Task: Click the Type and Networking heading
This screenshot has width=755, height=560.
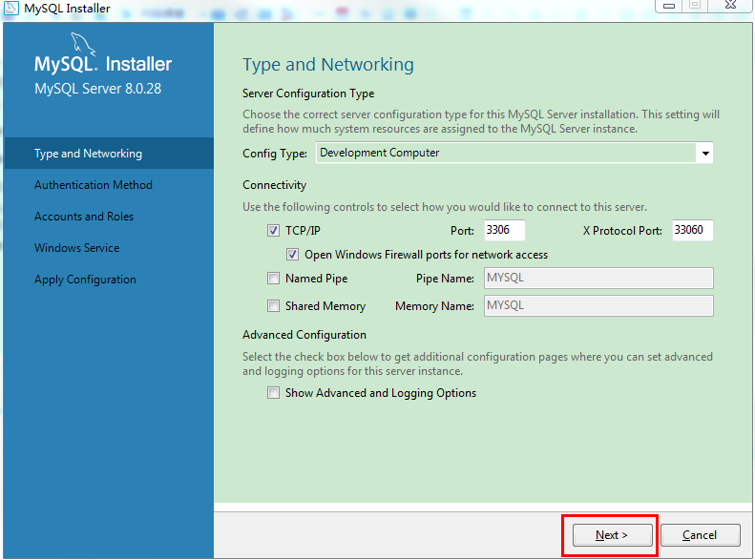Action: point(328,65)
